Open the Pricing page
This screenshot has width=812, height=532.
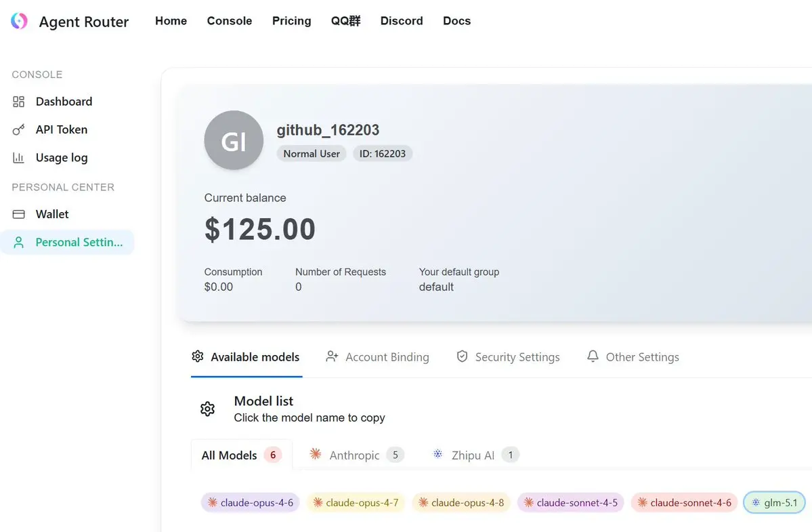pos(292,21)
